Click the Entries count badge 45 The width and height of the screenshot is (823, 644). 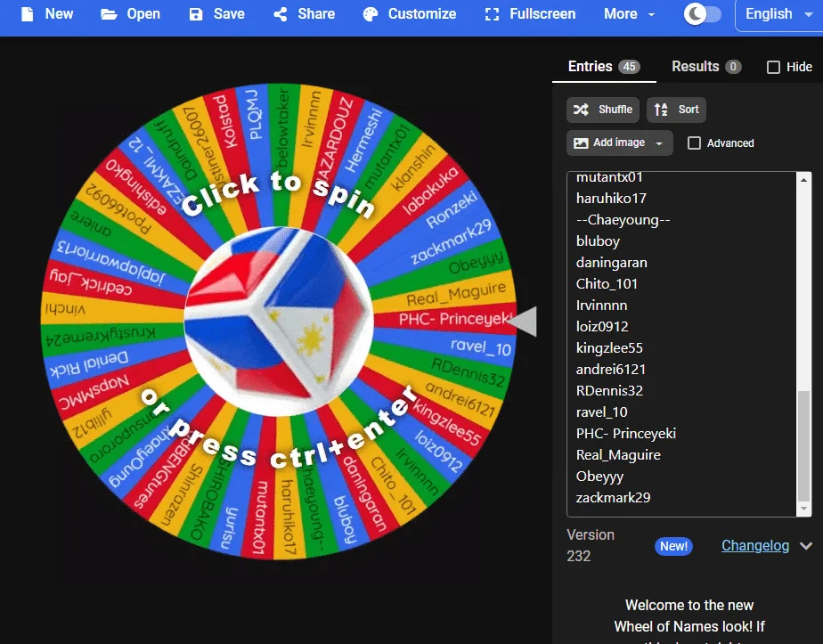click(x=629, y=67)
